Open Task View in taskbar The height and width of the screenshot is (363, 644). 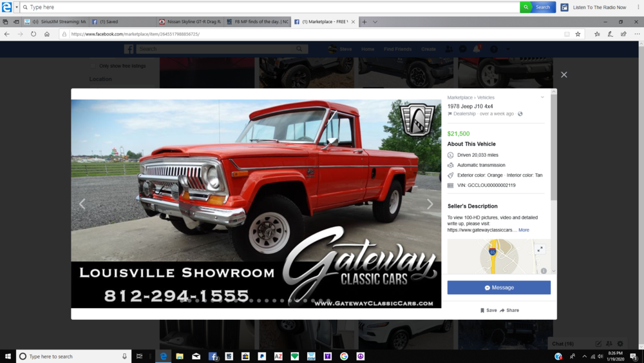[x=139, y=357]
